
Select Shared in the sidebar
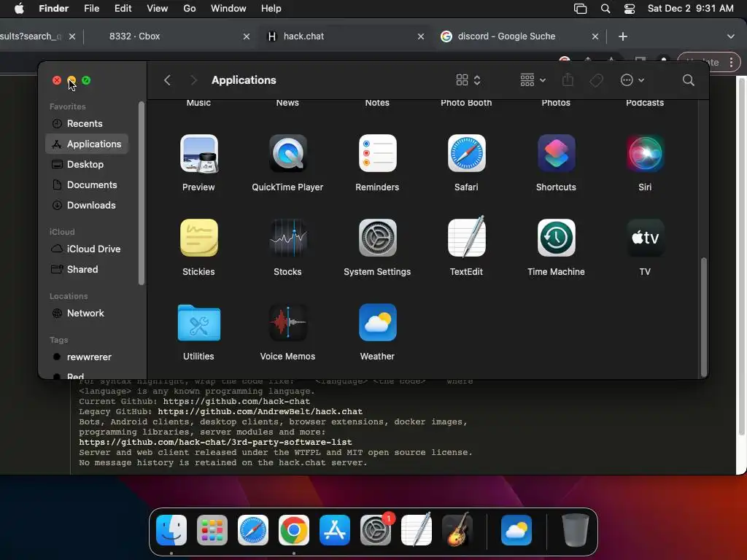pos(87,270)
